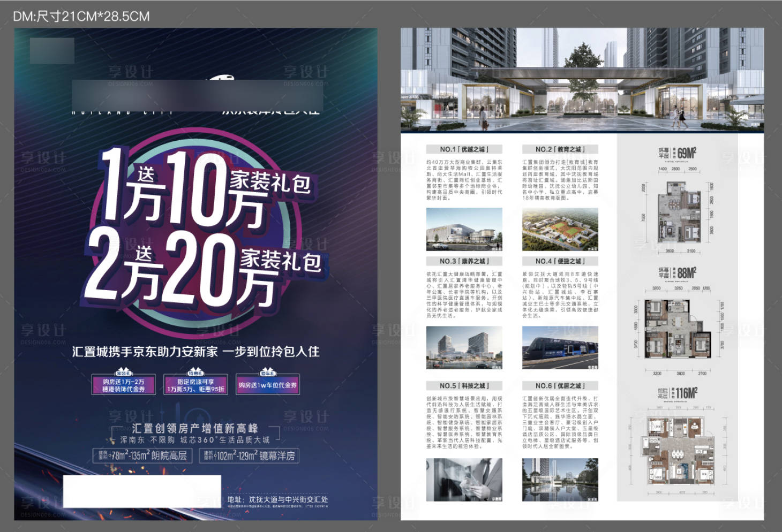Select the NO.3 康养之城 header
This screenshot has width=782, height=532.
[x=464, y=261]
